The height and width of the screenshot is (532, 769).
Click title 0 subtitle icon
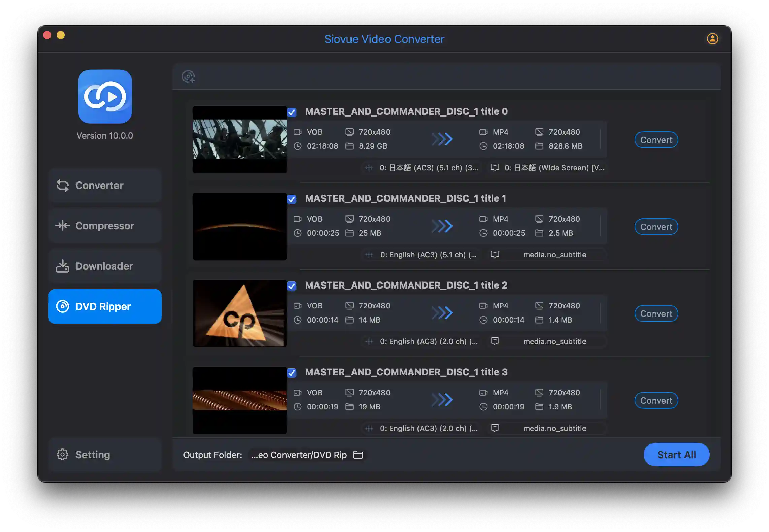tap(495, 167)
